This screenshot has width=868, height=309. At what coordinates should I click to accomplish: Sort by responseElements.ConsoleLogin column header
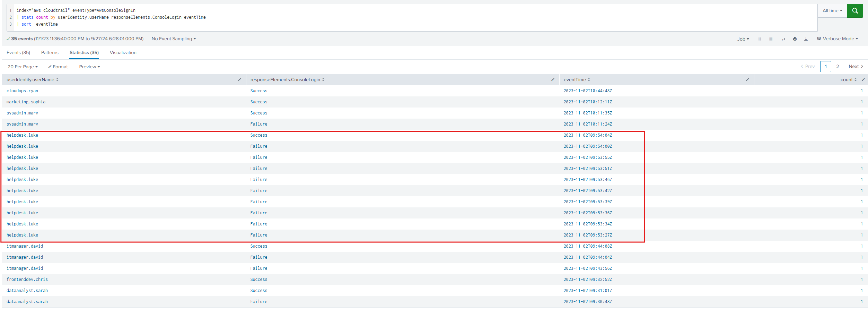(x=287, y=80)
